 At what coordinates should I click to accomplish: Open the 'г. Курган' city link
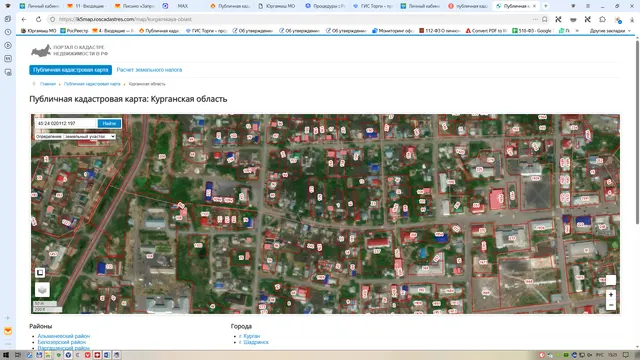point(249,336)
